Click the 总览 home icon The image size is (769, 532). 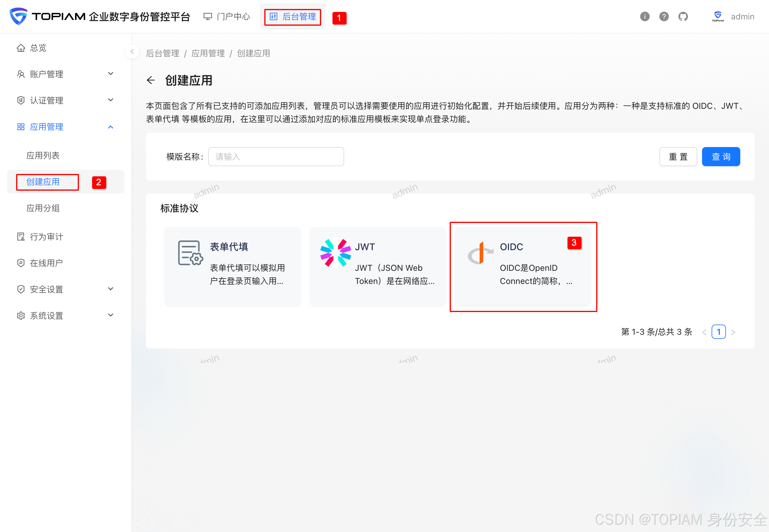pyautogui.click(x=21, y=48)
